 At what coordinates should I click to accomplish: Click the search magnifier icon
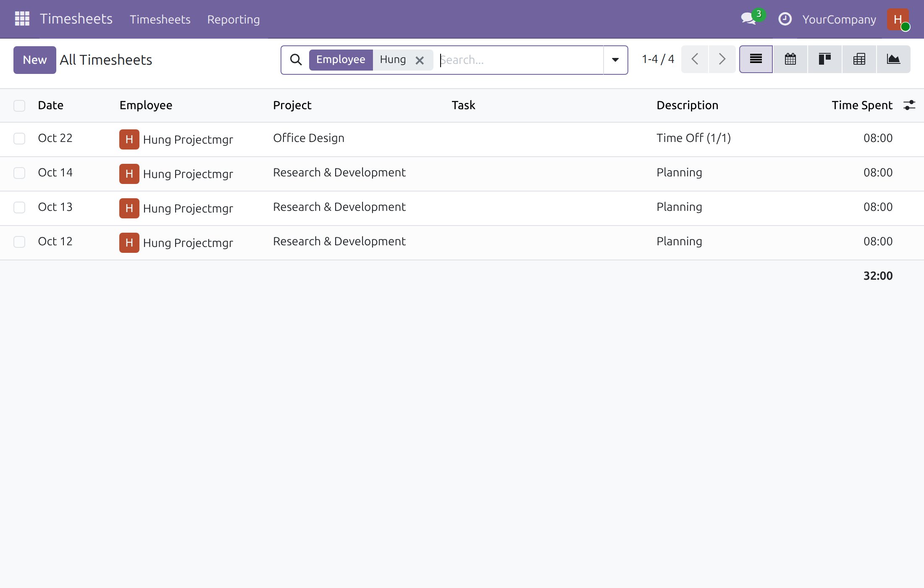pyautogui.click(x=296, y=60)
